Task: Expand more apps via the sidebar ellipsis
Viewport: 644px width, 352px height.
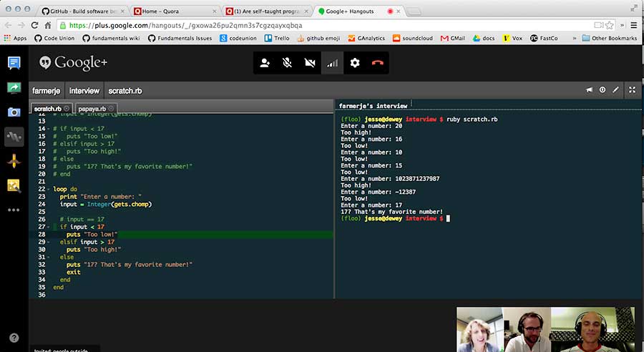Action: [x=14, y=210]
